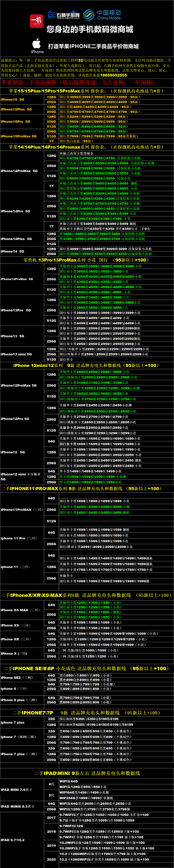Select the IPAD 9.7/10.2 model cell
Screen dimensions: 174x868
point(22,840)
